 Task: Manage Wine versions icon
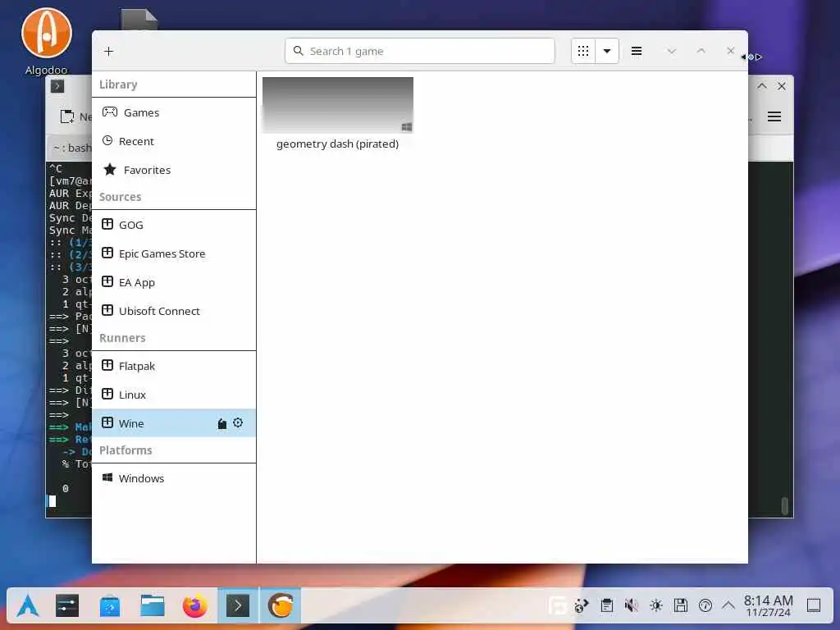tap(221, 424)
